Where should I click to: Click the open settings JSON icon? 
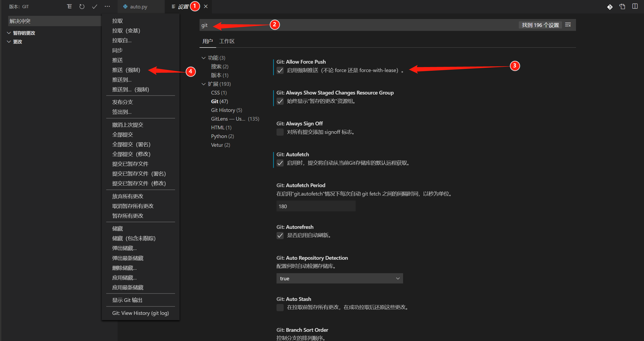622,7
